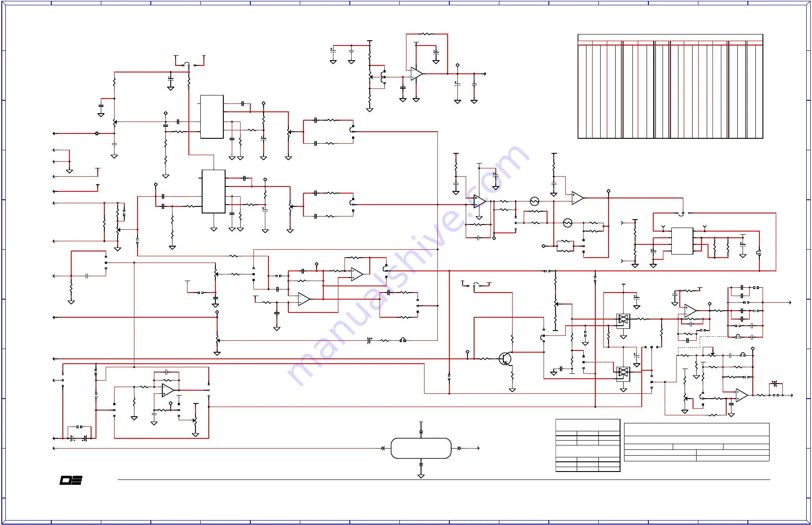Click the output arrow right of the capacitor bank

tap(789, 303)
